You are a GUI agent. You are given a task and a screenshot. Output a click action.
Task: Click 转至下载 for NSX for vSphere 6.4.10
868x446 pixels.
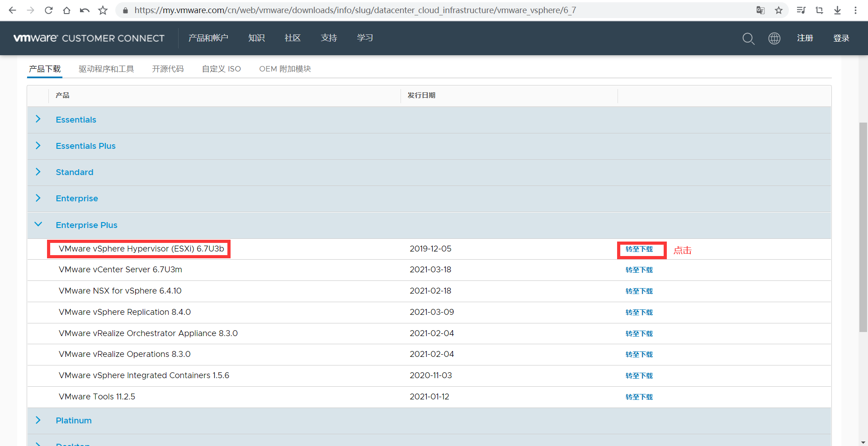(639, 291)
